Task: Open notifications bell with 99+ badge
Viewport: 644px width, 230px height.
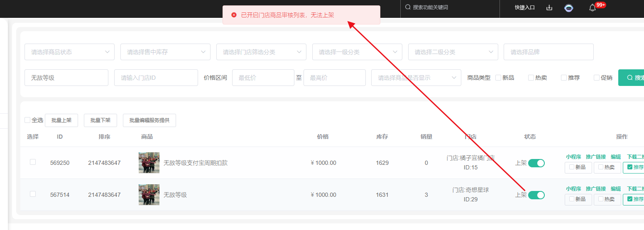Action: pos(593,7)
